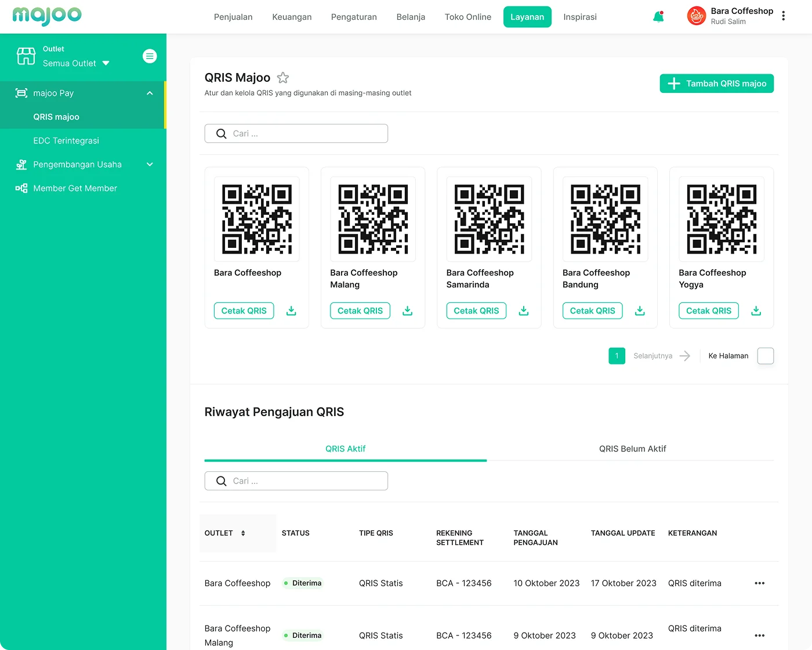Click the next-page arrow beside Selanjutnya
This screenshot has height=650, width=812.
click(685, 356)
